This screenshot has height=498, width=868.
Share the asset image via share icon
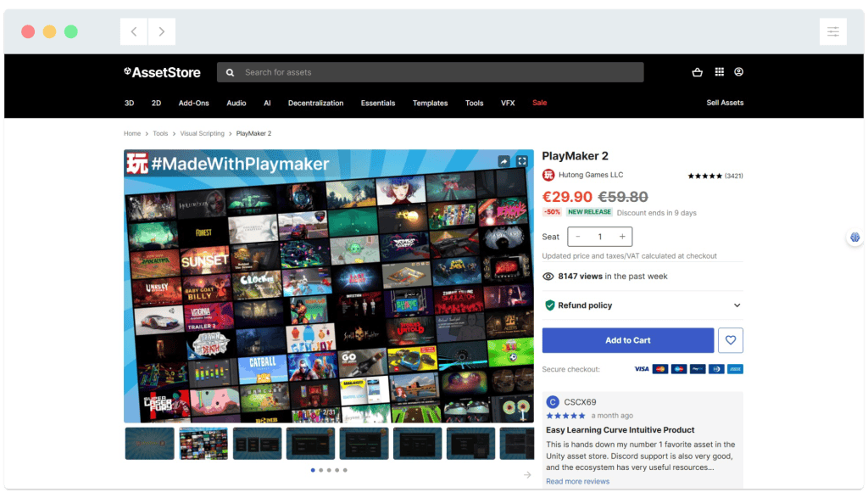pyautogui.click(x=504, y=161)
